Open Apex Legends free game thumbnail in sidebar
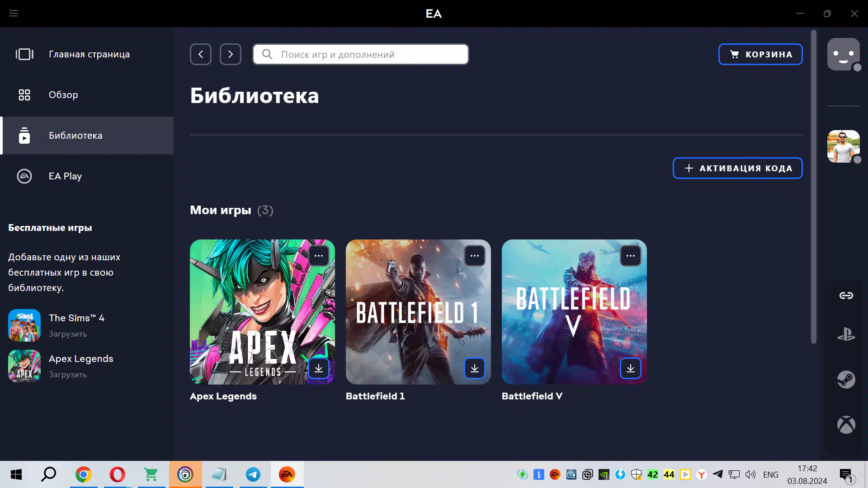 coord(24,366)
